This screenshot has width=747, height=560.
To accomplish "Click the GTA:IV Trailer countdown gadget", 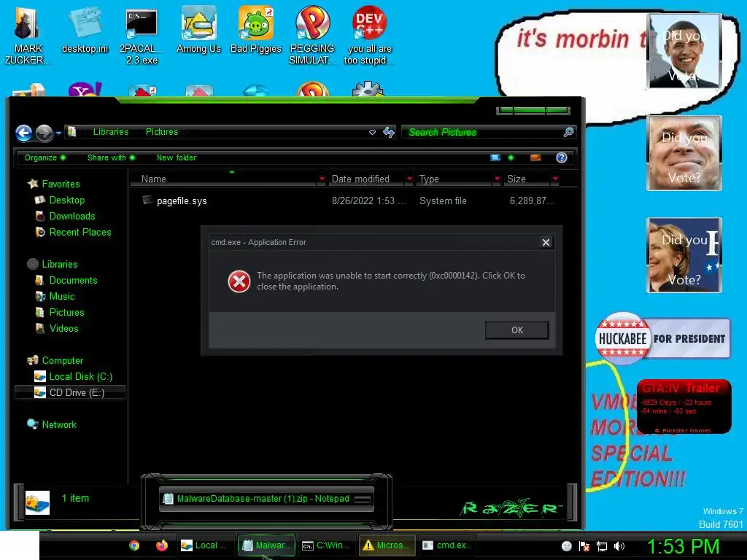I will click(x=684, y=406).
